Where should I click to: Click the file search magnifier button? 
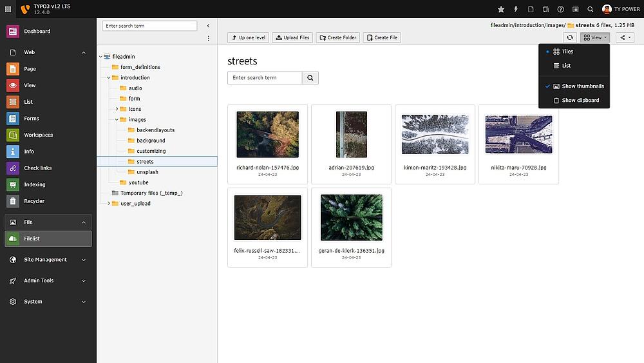tap(310, 78)
